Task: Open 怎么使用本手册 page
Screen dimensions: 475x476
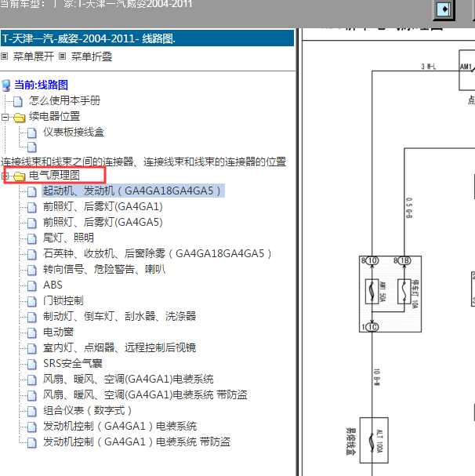Action: (x=64, y=100)
